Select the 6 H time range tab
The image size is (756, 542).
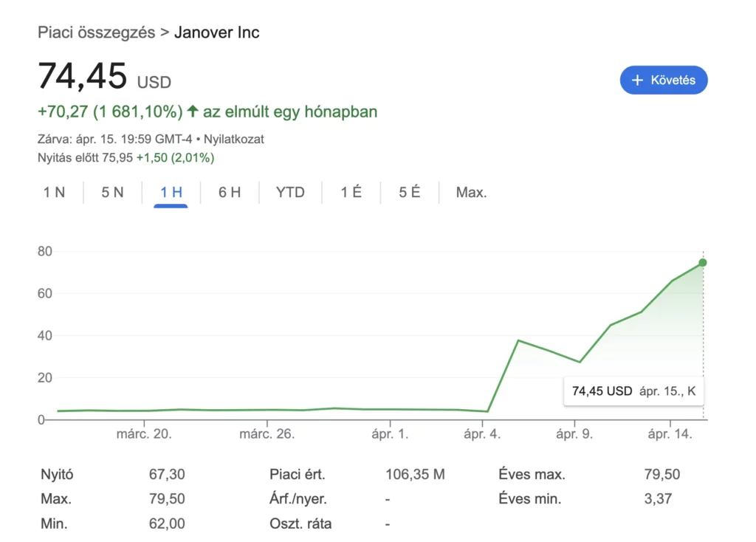click(x=230, y=193)
